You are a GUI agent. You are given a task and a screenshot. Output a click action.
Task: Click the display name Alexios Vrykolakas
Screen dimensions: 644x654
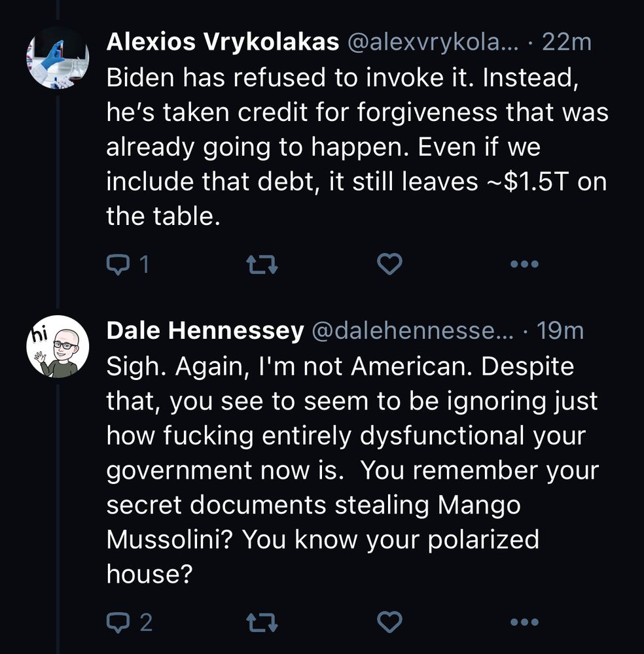(223, 43)
